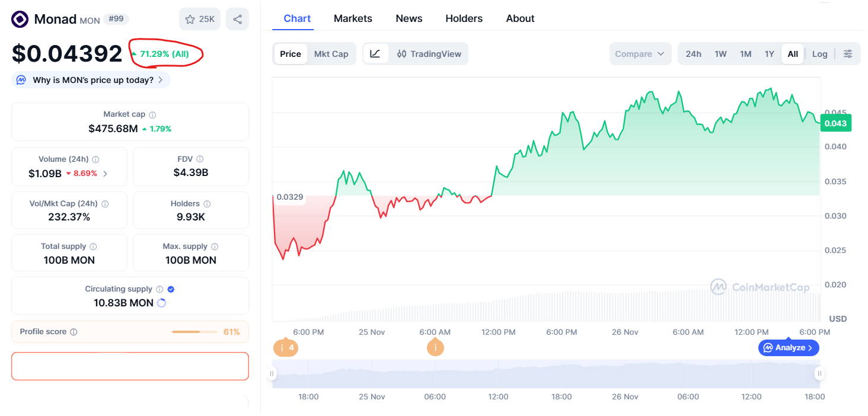Grab left handle of range slider
Screen dimensions: 868x416
[x=272, y=373]
